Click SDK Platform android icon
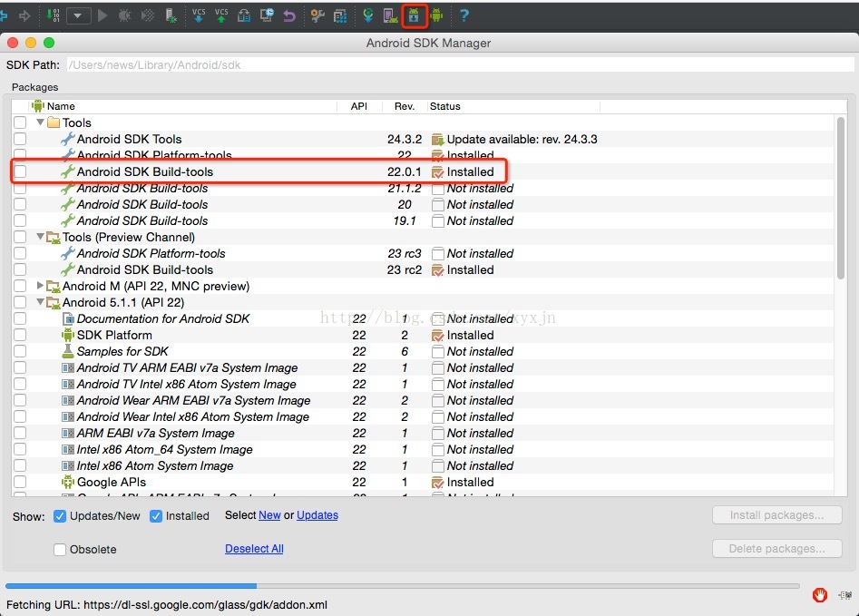The image size is (859, 616). [x=67, y=335]
